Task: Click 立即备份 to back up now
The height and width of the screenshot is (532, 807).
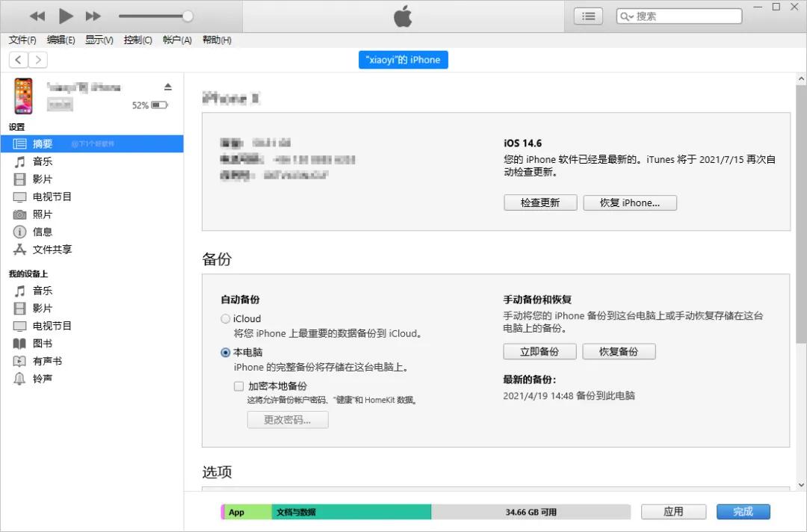Action: [539, 351]
